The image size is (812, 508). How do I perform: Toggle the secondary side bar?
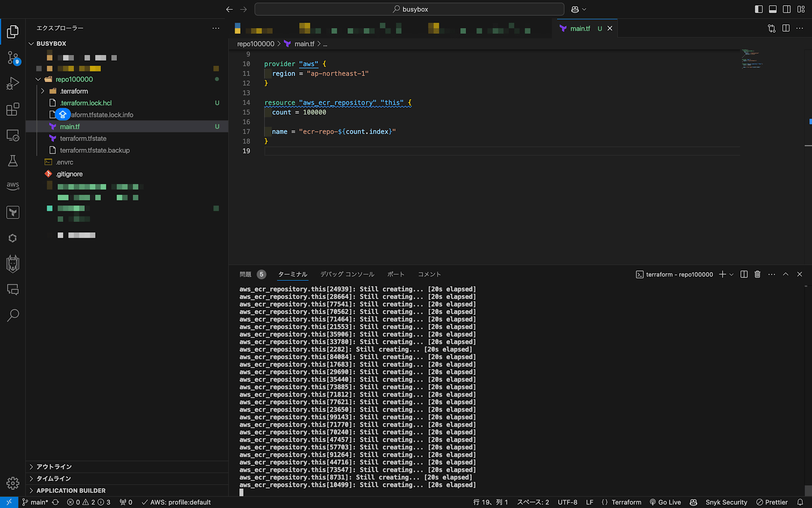[x=787, y=9]
